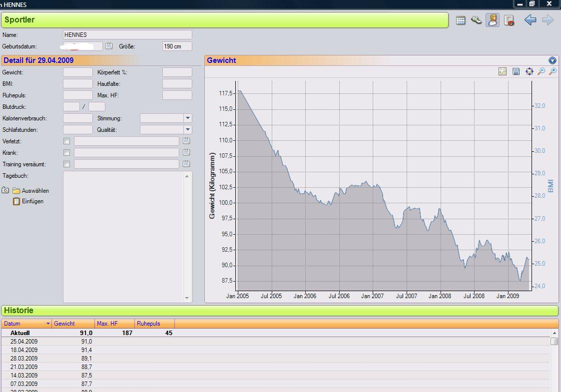Click the Verletzt description text field

pyautogui.click(x=126, y=141)
